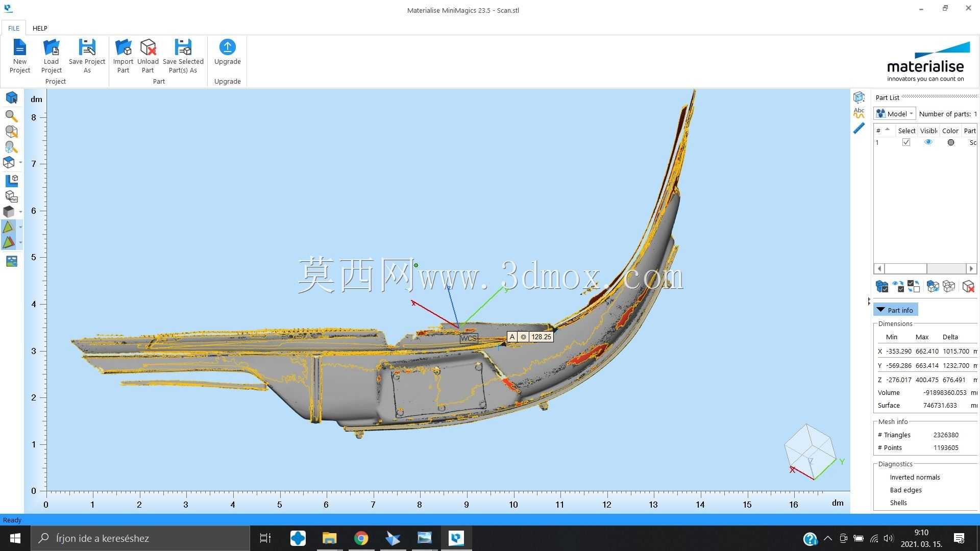Toggle the triangle display icon
Image resolution: width=980 pixels, height=551 pixels.
coord(9,227)
